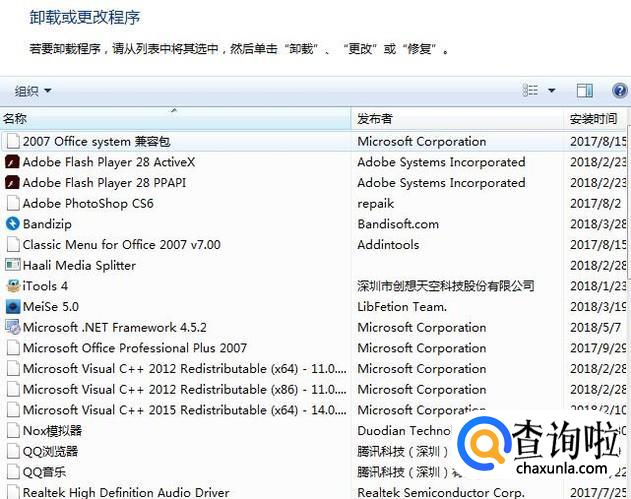Select the QQ音乐 entry

click(44, 472)
